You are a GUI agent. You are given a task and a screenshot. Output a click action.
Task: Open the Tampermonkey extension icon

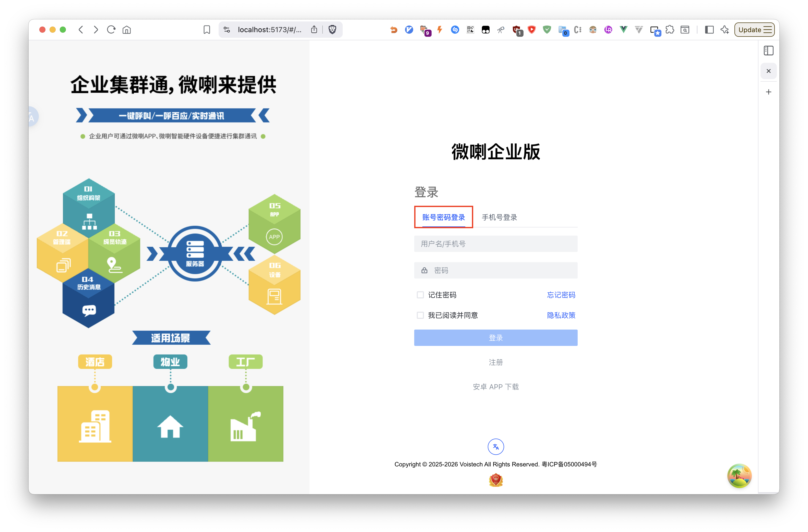click(485, 30)
